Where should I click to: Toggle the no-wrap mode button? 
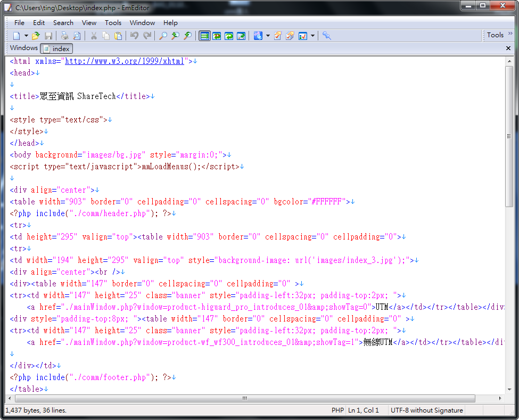tap(204, 36)
